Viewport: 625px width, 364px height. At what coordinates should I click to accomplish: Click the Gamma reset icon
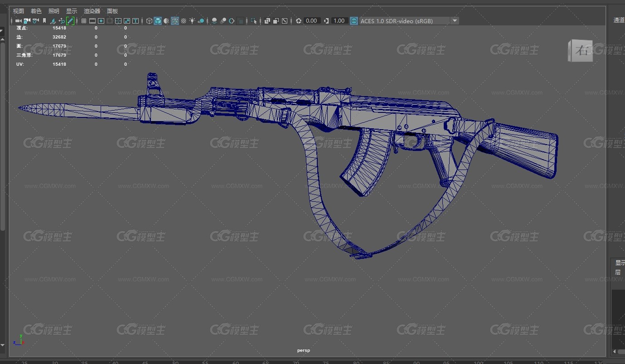[326, 21]
